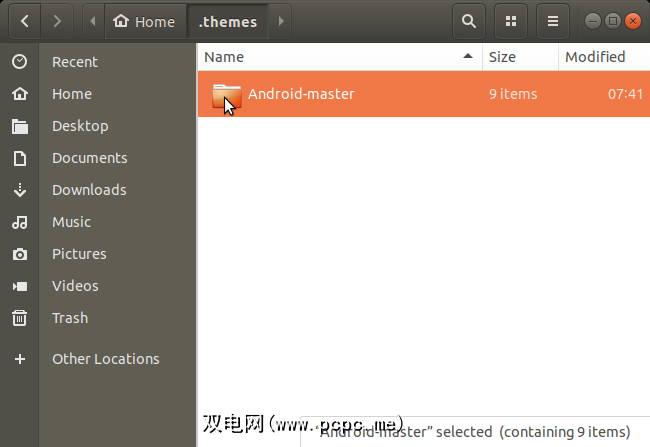Open search with the magnifier icon
650x447 pixels.
(469, 21)
